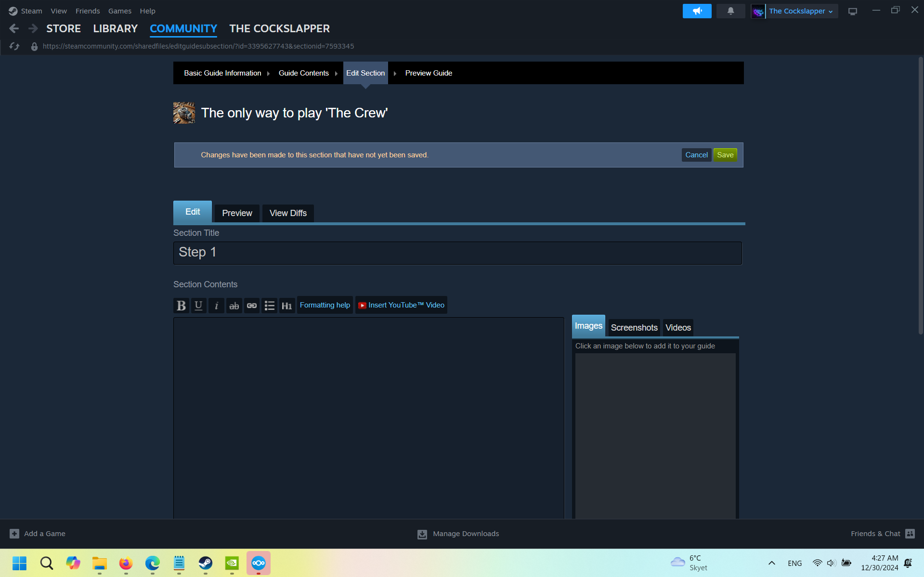Open the ENG language switcher

point(795,563)
